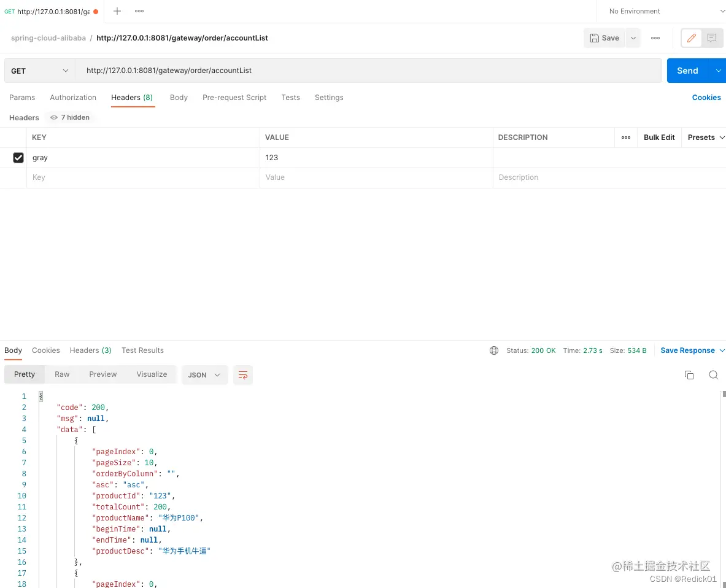Click the wrap lines icon in response
This screenshot has width=726, height=588.
pos(242,375)
